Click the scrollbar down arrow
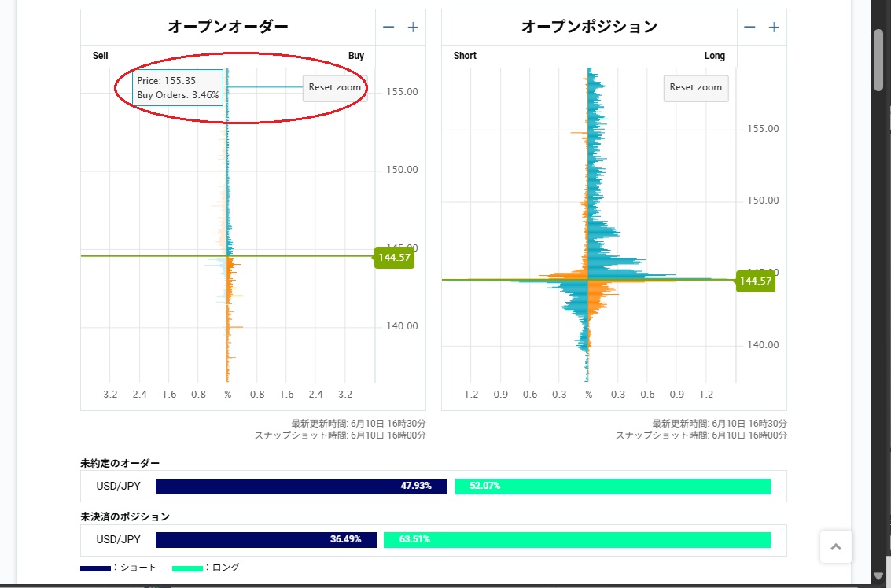Screen dimensions: 891x588 click(878, 576)
